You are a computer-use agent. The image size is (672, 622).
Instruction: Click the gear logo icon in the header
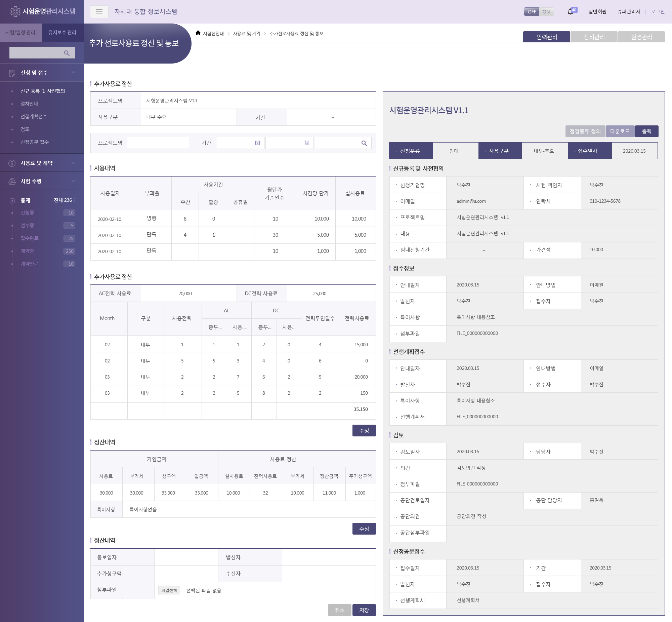coord(15,11)
